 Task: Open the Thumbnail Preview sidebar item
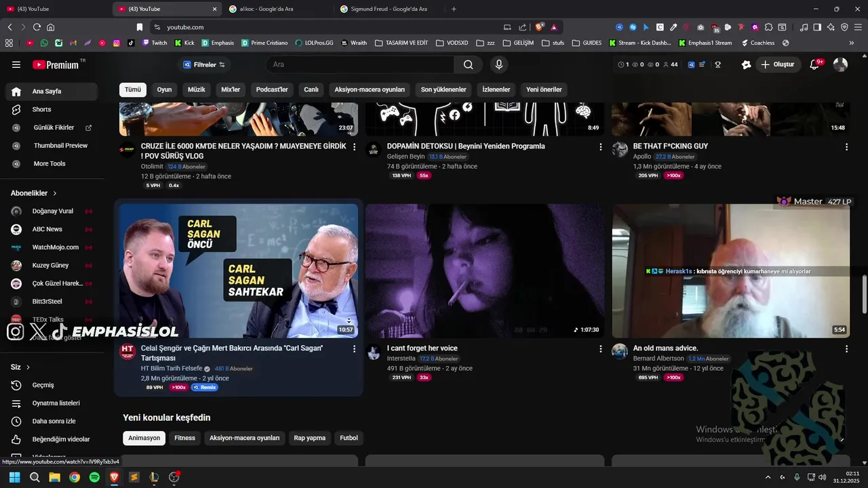(52, 146)
